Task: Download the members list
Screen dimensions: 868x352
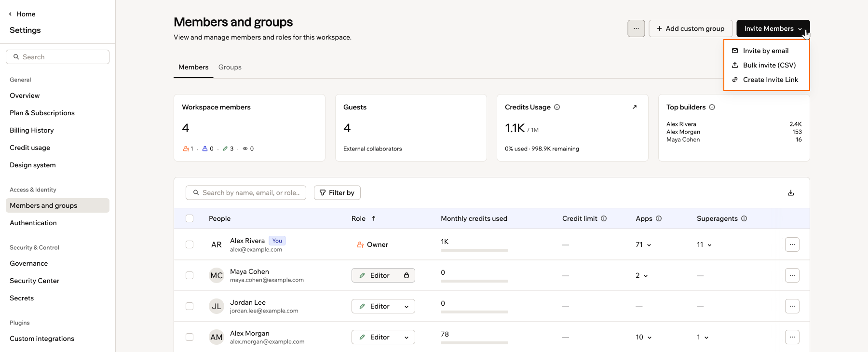Action: 791,193
